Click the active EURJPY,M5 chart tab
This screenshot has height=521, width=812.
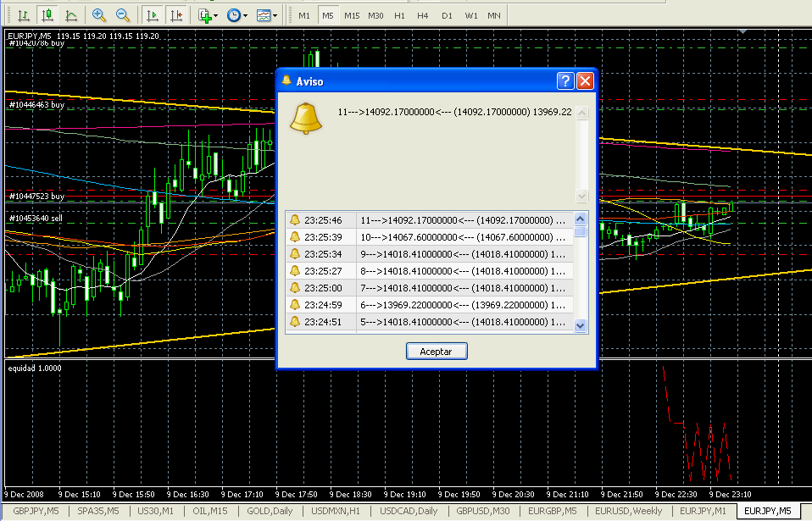[x=767, y=511]
